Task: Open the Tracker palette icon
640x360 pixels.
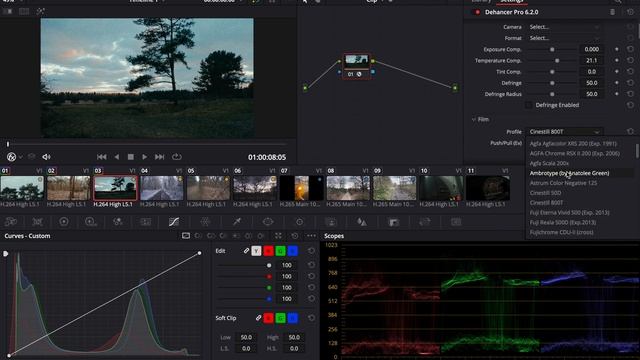Action: click(x=300, y=222)
